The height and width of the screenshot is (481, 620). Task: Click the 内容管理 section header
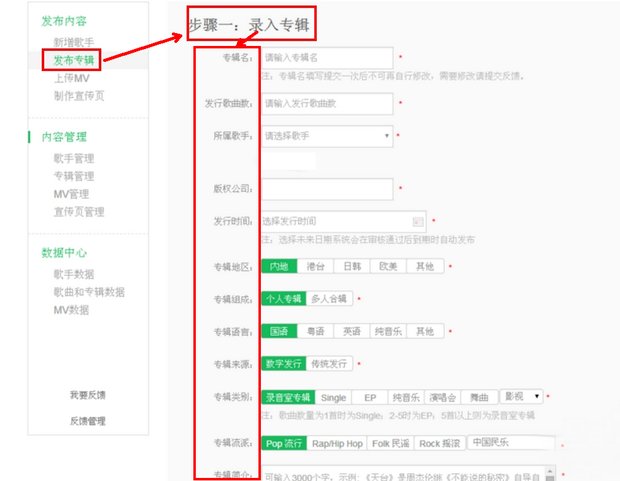64,137
